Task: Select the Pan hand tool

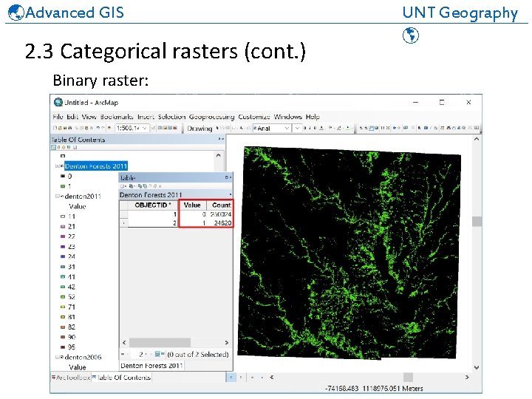Action: click(x=372, y=128)
